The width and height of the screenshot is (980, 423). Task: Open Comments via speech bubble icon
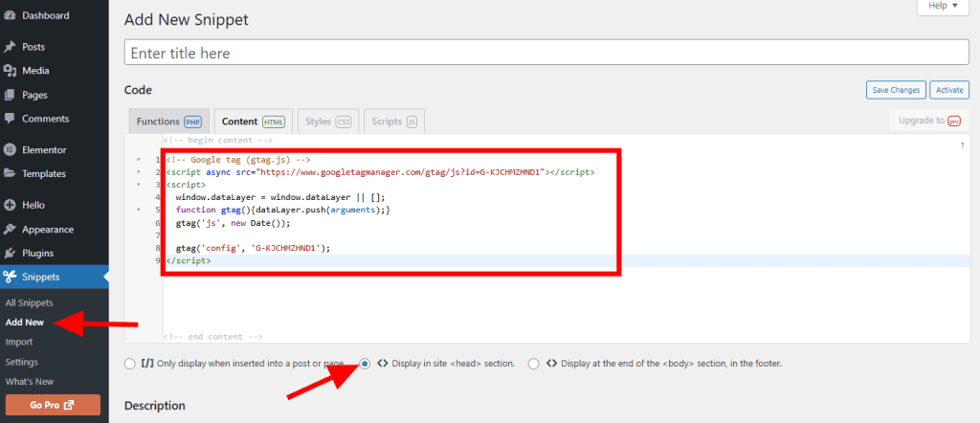click(10, 119)
